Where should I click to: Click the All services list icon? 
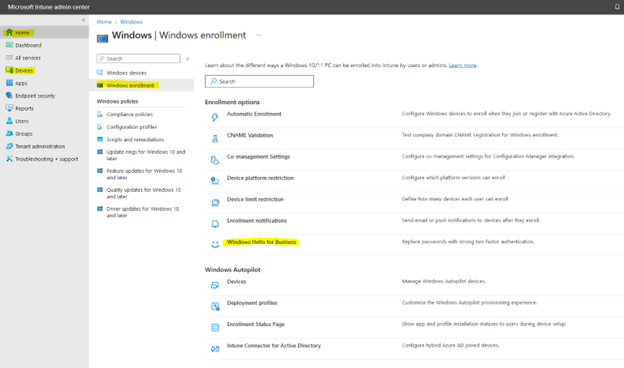pos(10,58)
